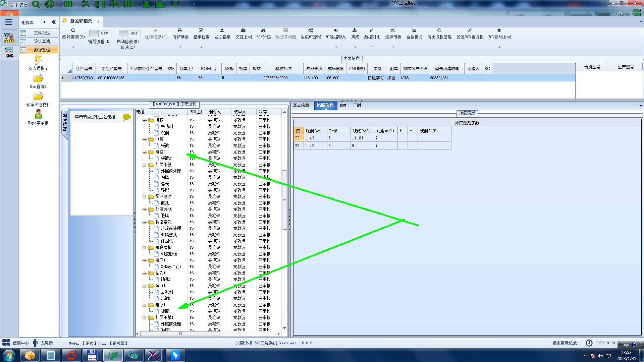Collapse the 树脂塞孔 tree folder
The height and width of the screenshot is (362, 644).
point(144,222)
